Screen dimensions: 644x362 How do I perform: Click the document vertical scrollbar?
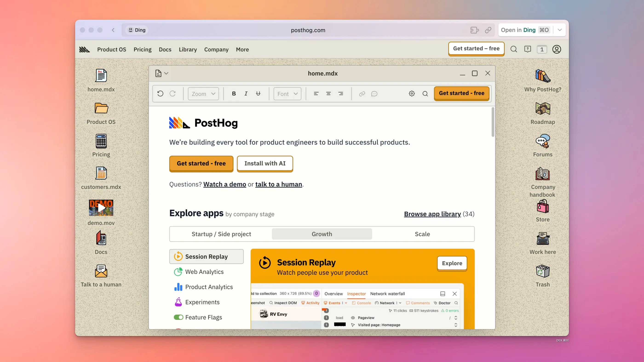pyautogui.click(x=493, y=123)
